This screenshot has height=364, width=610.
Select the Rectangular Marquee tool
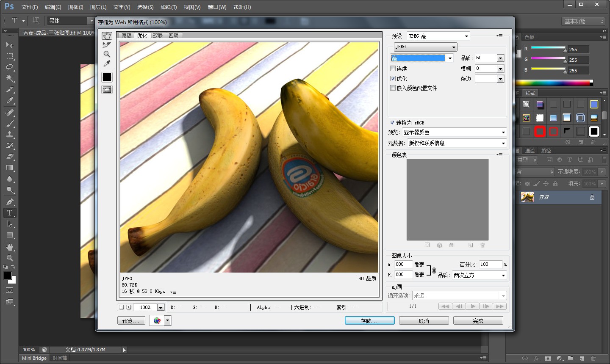[10, 56]
